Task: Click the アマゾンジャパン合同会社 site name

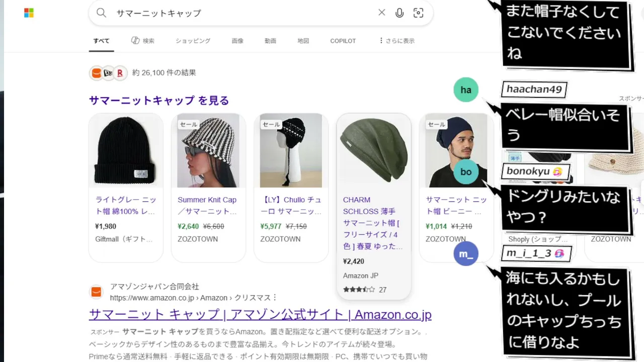Action: (x=154, y=287)
